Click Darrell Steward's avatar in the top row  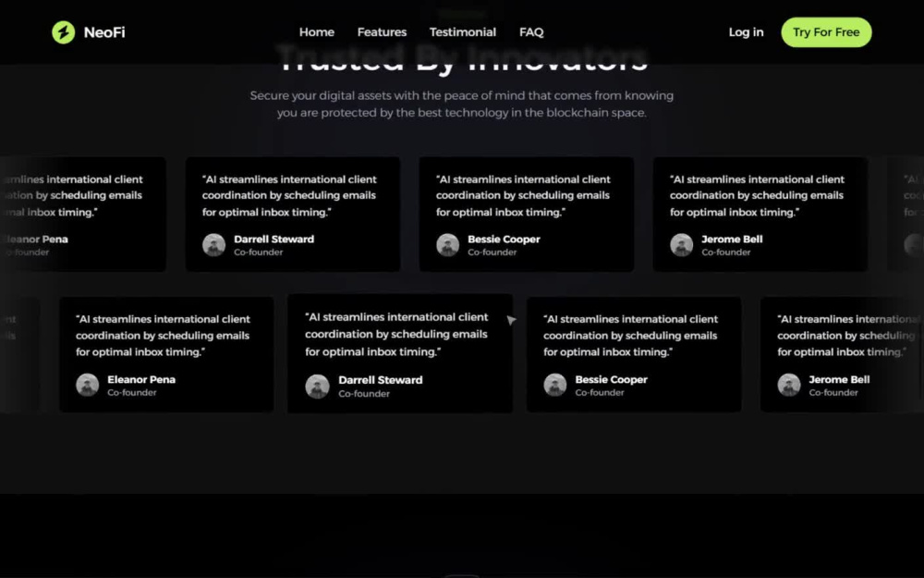tap(214, 245)
